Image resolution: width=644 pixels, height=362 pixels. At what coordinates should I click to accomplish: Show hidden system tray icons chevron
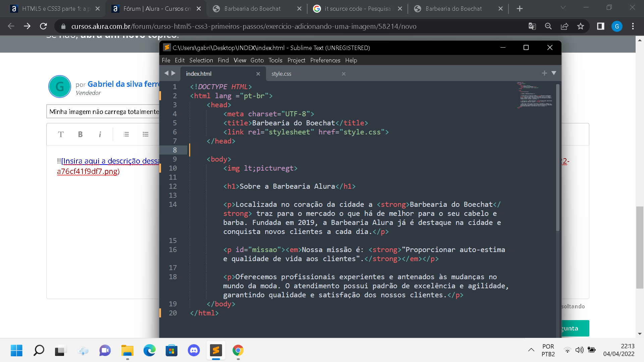click(x=531, y=350)
